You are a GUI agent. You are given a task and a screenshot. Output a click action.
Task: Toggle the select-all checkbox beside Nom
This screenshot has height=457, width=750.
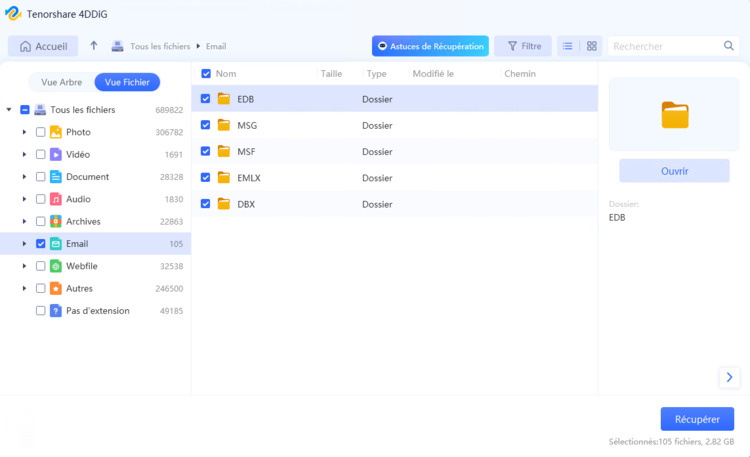[206, 74]
